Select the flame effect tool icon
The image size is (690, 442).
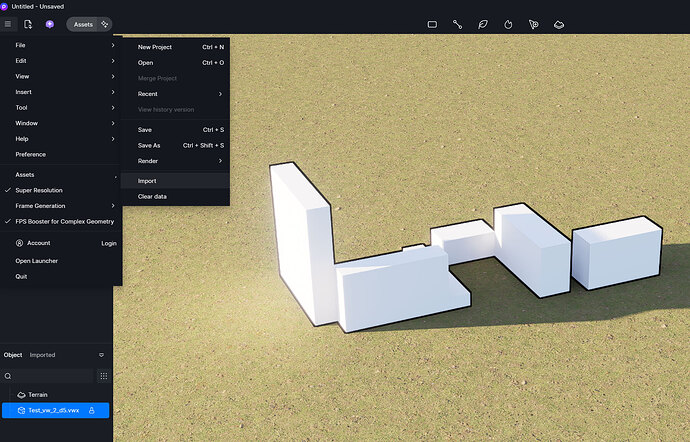click(x=508, y=24)
